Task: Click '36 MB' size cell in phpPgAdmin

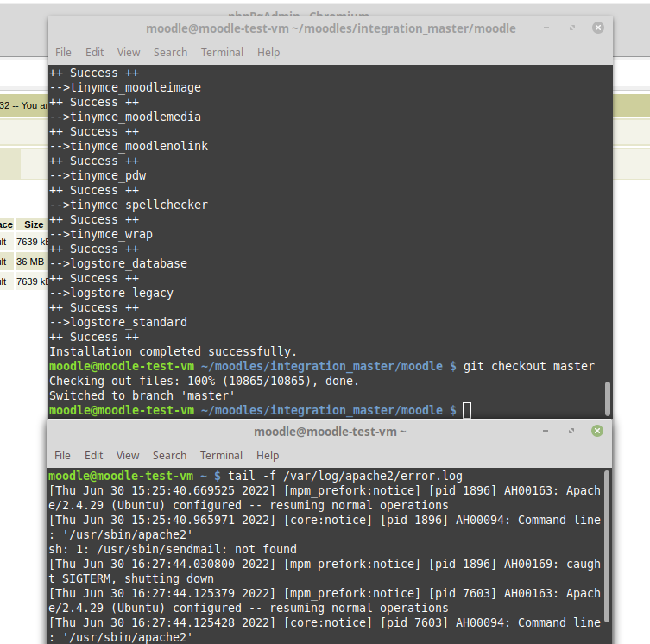Action: [30, 262]
